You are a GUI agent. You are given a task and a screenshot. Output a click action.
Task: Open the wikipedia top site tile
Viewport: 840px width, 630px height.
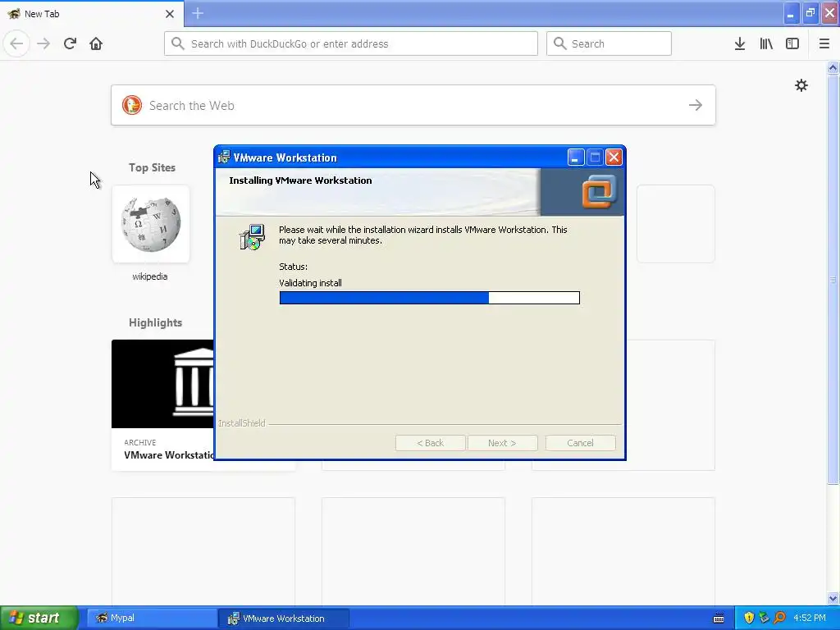[151, 224]
